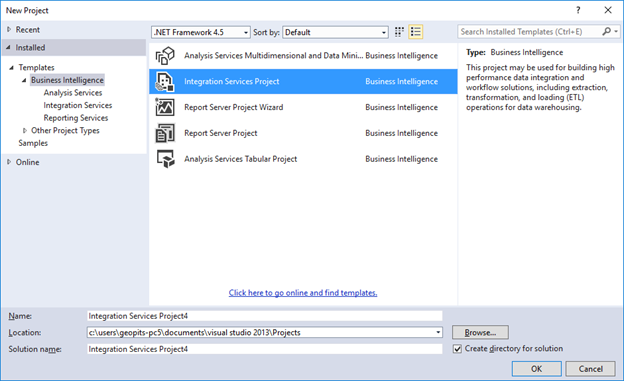Select Report Server Project Wizard template name
624x381 pixels.
click(x=234, y=107)
